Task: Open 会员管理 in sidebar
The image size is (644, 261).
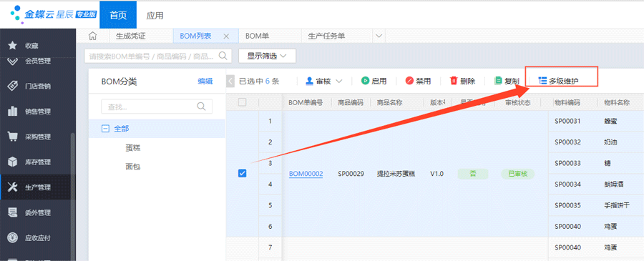Action: tap(38, 61)
